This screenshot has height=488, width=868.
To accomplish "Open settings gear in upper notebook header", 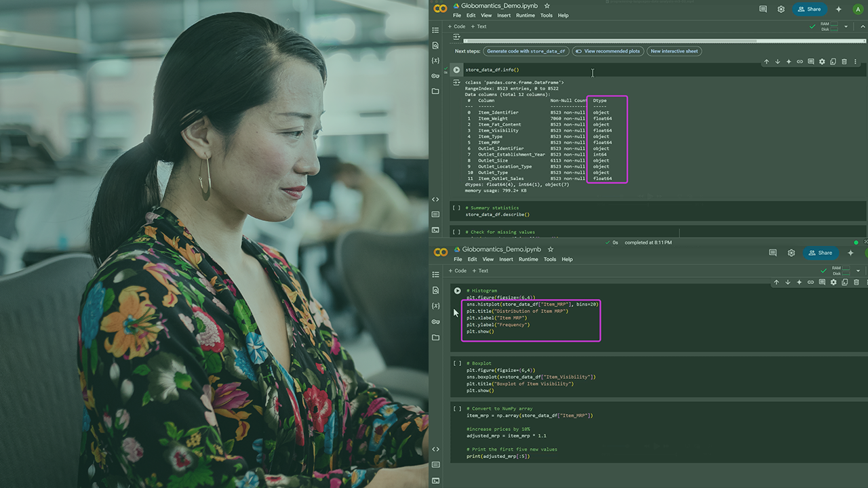I will 781,9.
